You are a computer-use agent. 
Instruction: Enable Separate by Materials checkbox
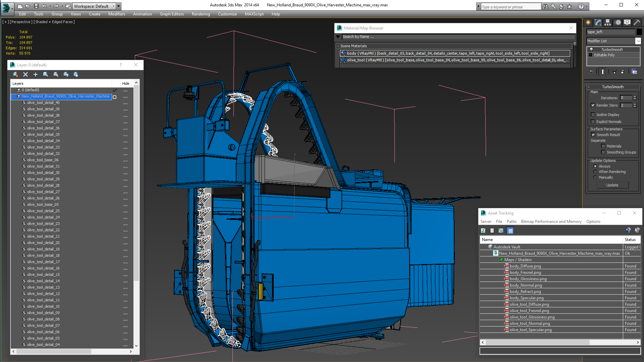tap(603, 146)
